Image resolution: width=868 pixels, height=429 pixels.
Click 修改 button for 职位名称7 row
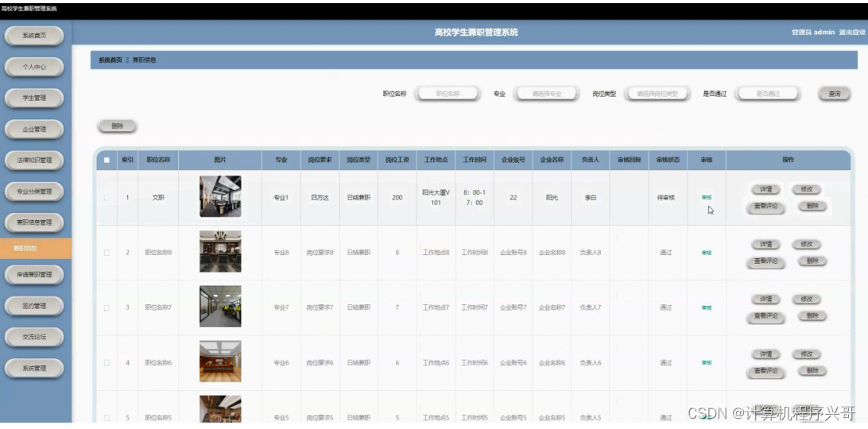click(806, 299)
